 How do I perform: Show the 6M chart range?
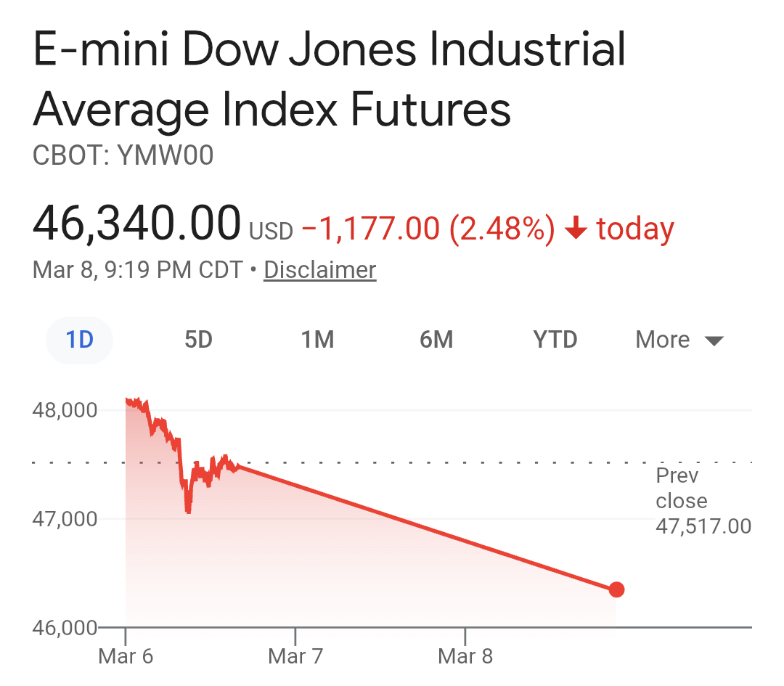pos(436,340)
